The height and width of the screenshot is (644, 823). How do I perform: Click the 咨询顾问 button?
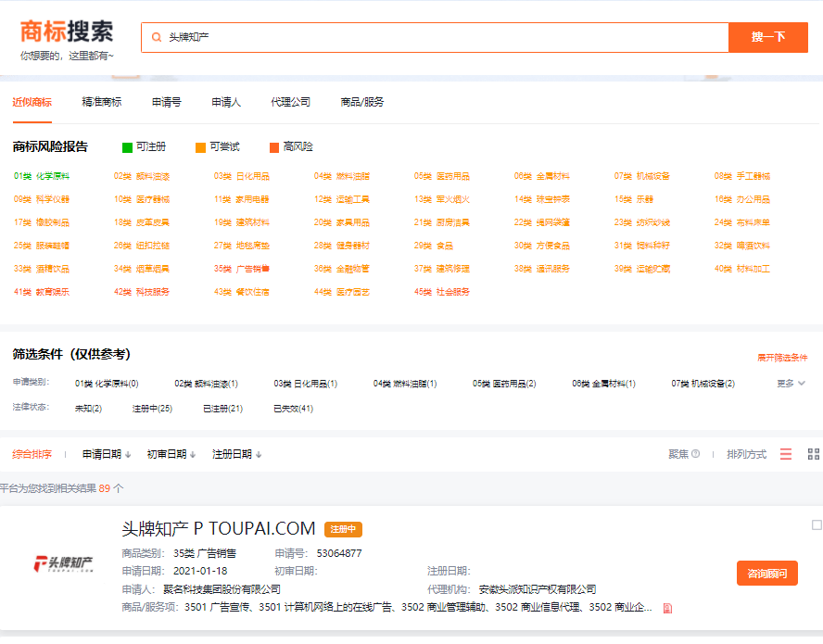[766, 574]
